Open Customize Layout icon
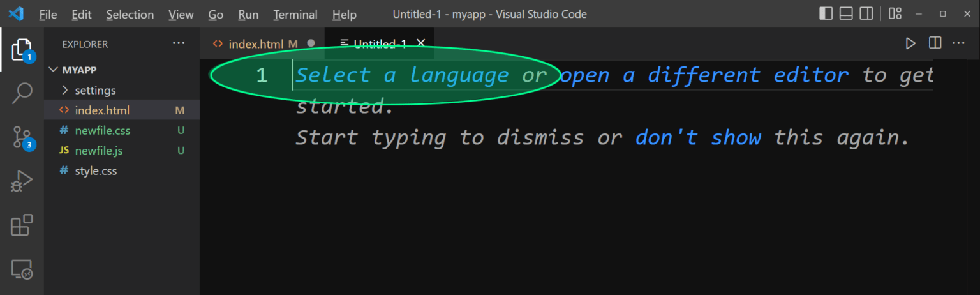 895,13
